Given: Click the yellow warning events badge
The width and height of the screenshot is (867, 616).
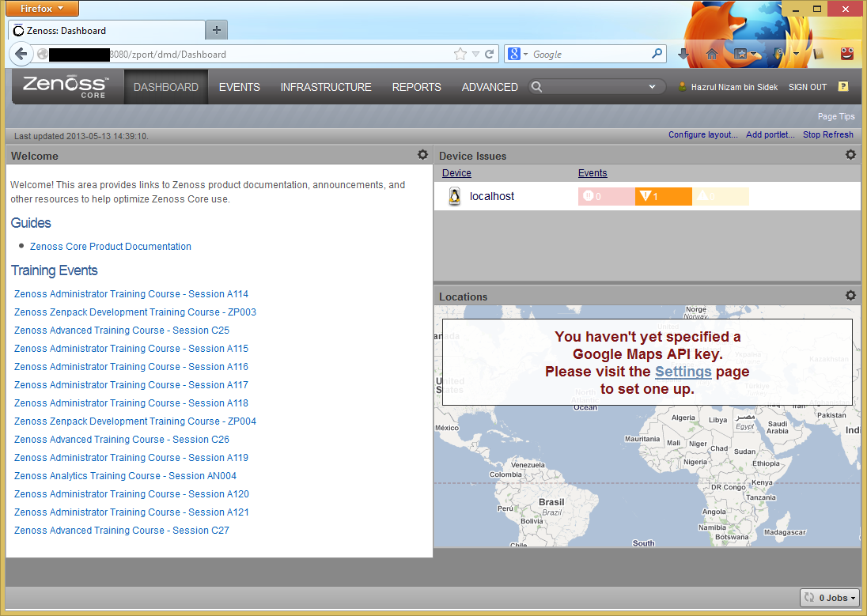Looking at the screenshot, I should (721, 196).
